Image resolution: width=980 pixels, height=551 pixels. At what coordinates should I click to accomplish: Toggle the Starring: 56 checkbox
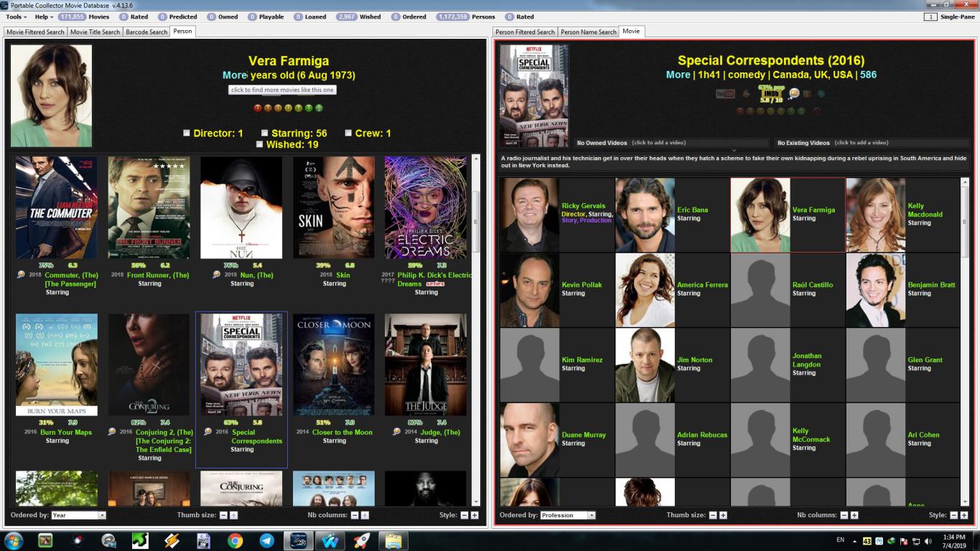coord(264,133)
